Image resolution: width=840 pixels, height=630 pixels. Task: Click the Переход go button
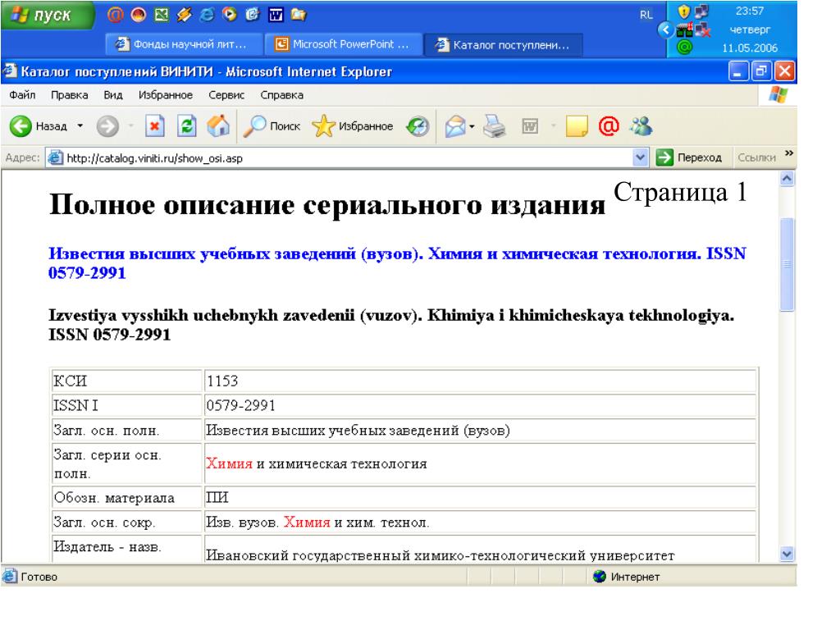[690, 157]
